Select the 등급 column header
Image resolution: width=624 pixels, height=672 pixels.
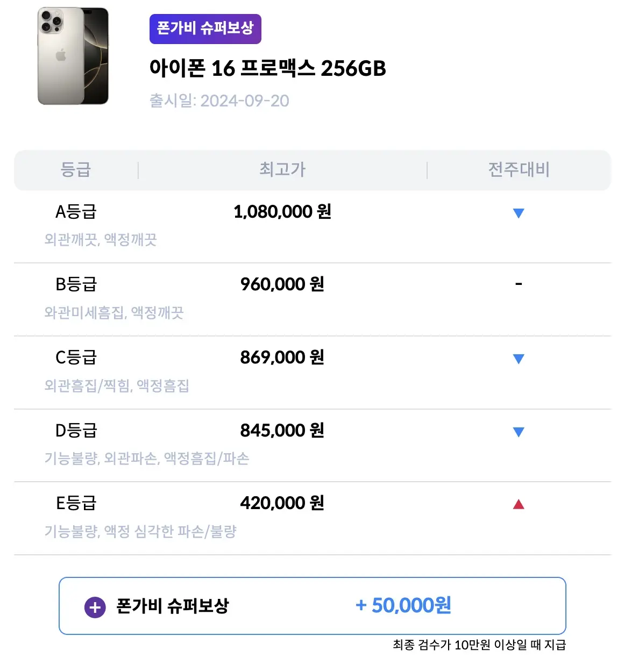tap(76, 170)
